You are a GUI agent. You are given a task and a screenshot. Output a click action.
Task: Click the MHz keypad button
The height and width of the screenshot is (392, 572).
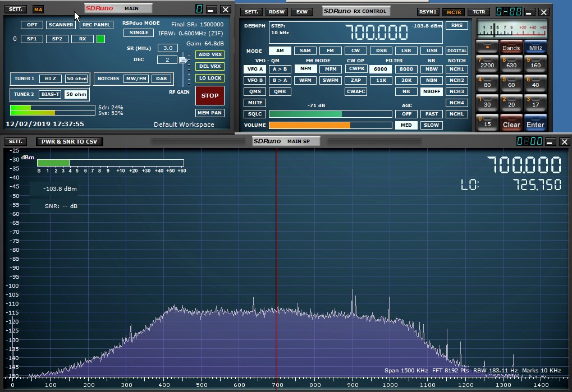tap(536, 47)
